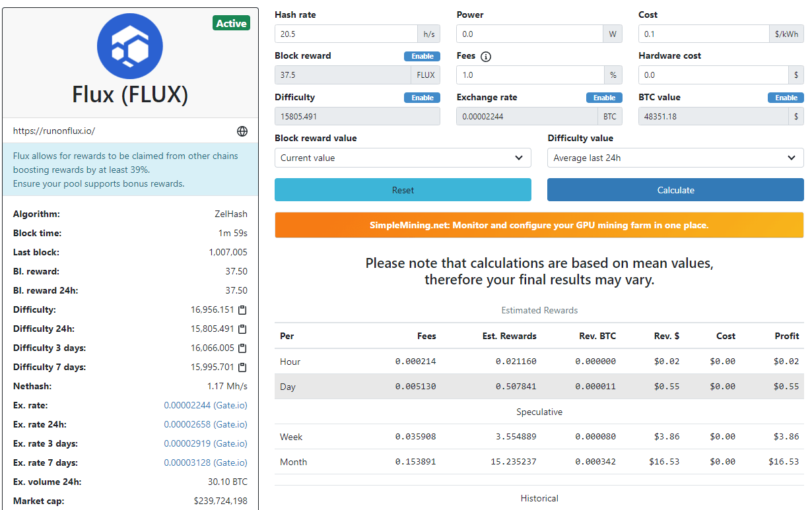The height and width of the screenshot is (510, 812).
Task: Focus the Power input field
Action: pos(529,34)
